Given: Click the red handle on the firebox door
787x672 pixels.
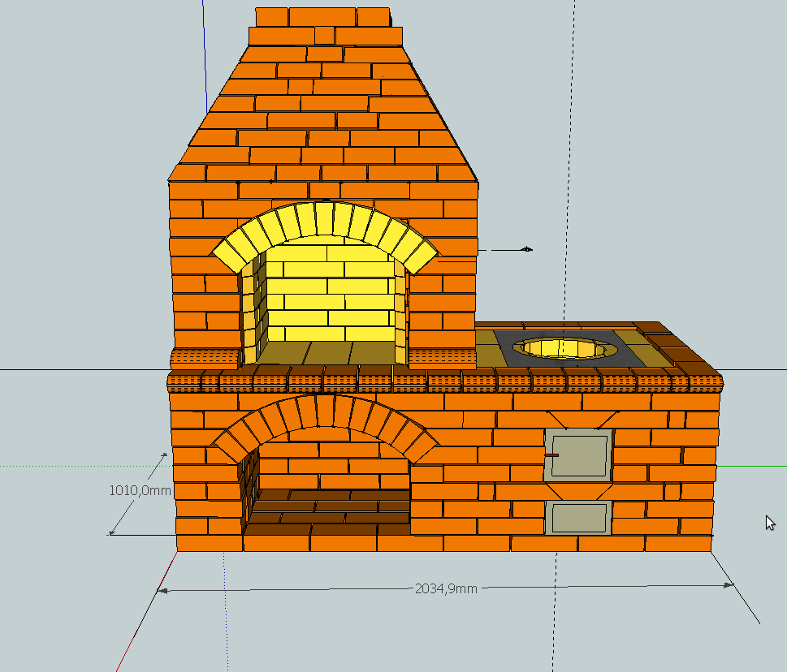Looking at the screenshot, I should (x=552, y=455).
